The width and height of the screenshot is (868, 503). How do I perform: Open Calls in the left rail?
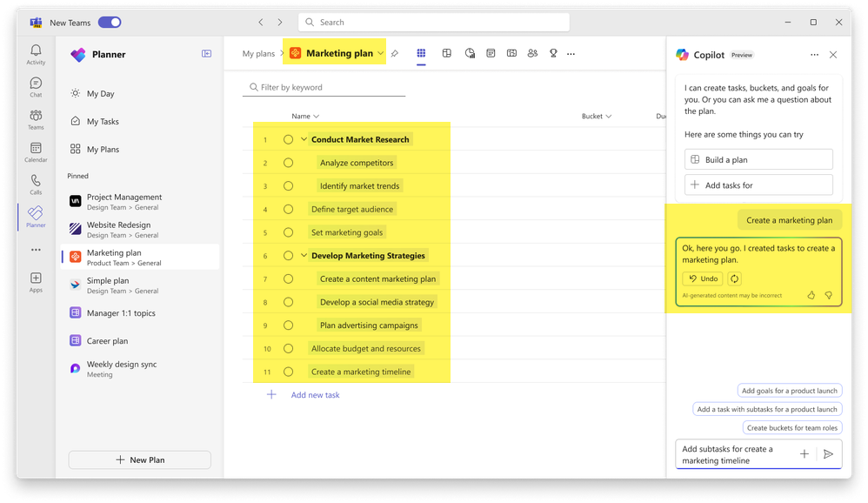coord(36,184)
